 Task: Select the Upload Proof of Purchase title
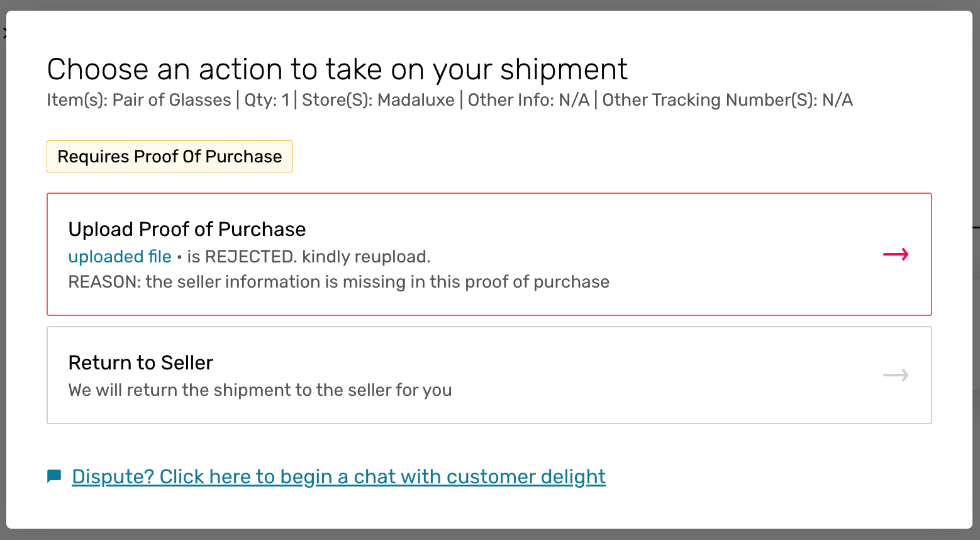(x=187, y=229)
